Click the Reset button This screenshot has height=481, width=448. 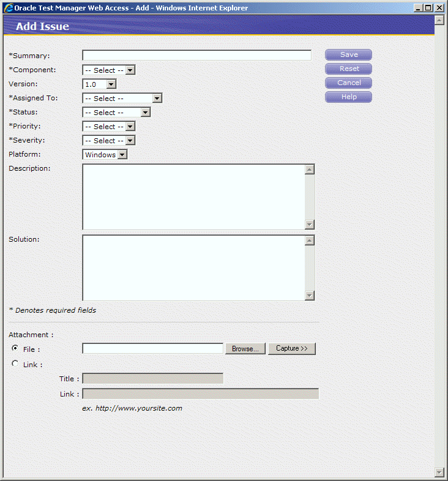tap(349, 69)
